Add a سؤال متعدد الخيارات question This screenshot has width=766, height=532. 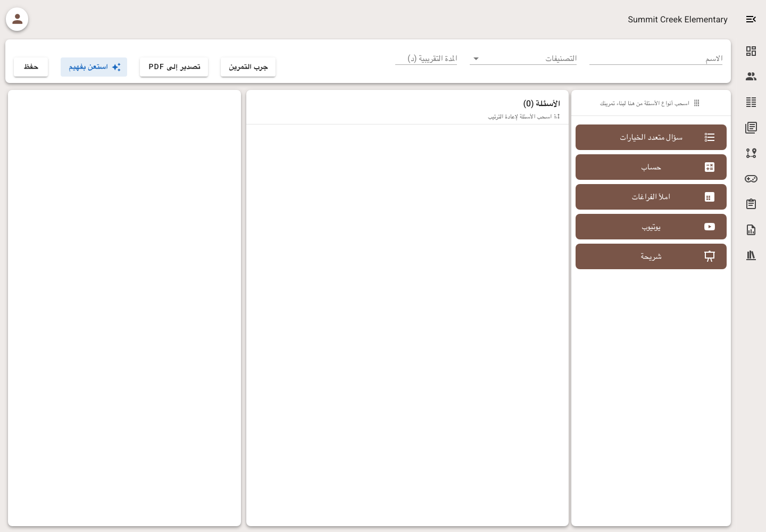(651, 137)
